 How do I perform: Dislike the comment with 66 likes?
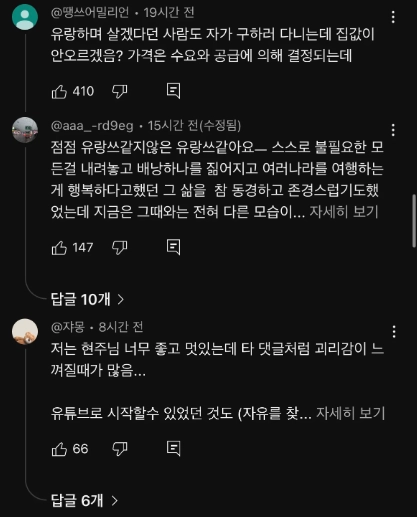(120, 449)
